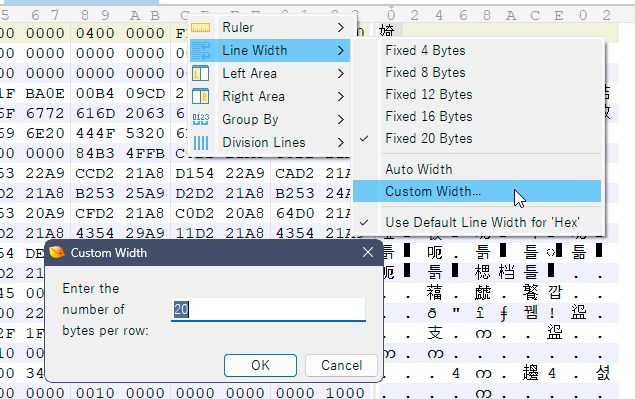Click the Group By menu icon

pos(200,119)
